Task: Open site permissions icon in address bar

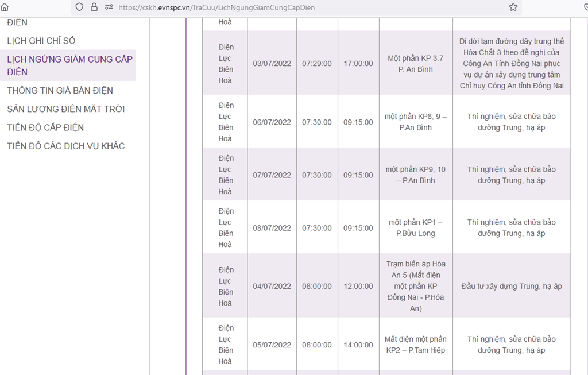Action: (109, 7)
